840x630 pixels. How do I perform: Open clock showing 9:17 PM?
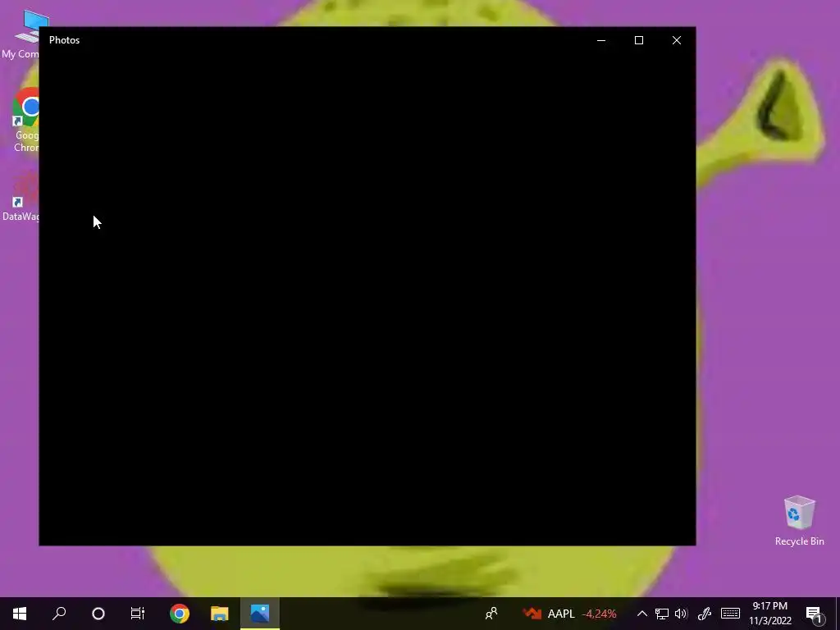point(769,614)
